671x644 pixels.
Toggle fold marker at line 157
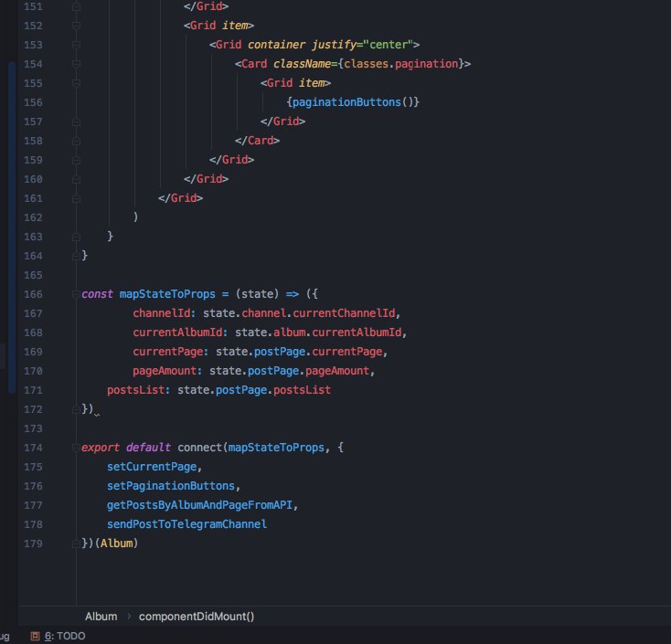pyautogui.click(x=76, y=121)
